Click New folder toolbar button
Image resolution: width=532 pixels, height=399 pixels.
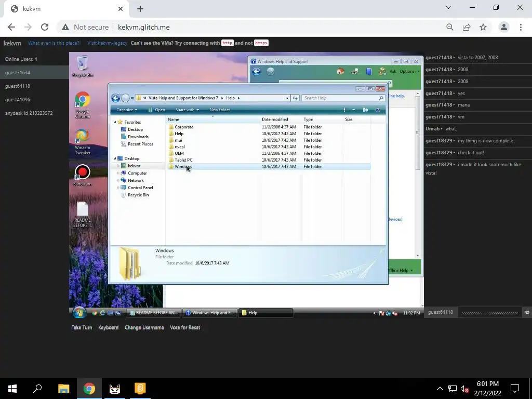coord(220,110)
